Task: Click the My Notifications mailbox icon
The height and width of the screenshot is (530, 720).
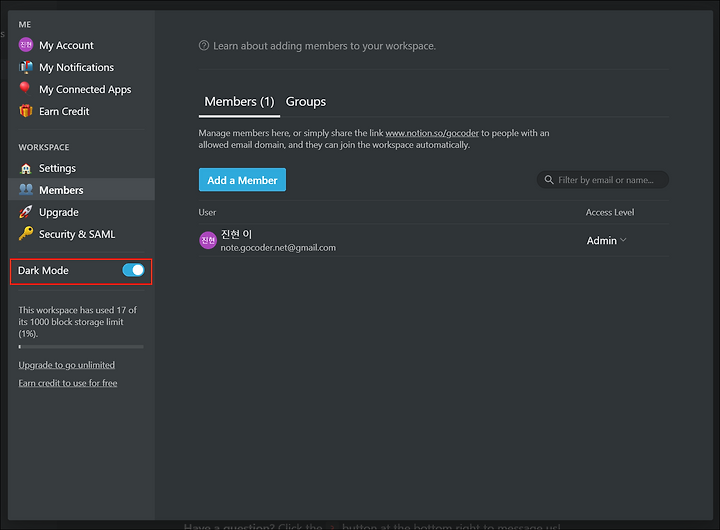Action: (26, 67)
